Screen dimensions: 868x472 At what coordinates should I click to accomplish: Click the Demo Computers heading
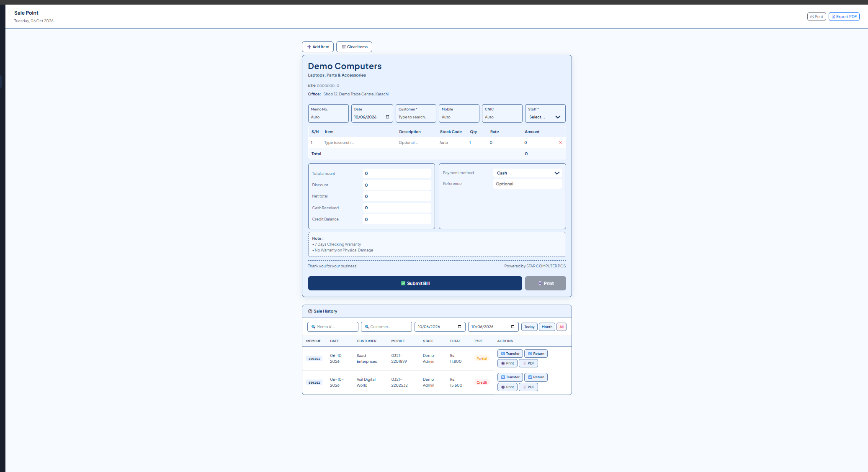[345, 66]
